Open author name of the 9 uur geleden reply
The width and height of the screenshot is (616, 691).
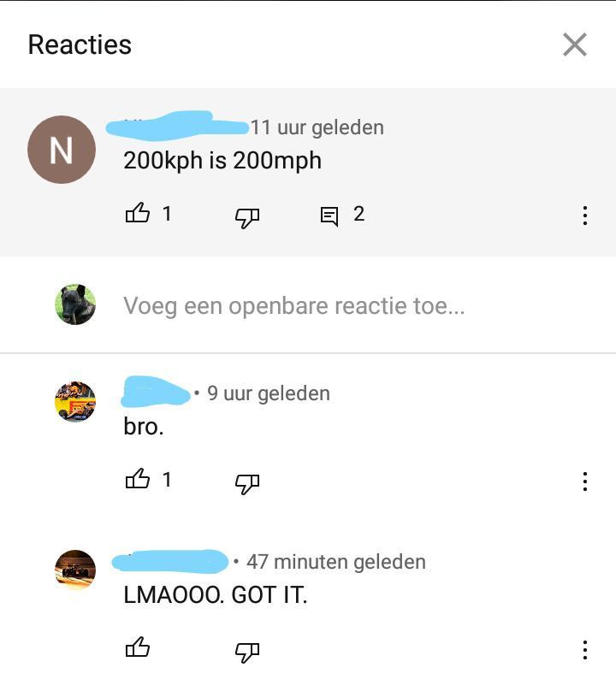[x=155, y=392]
